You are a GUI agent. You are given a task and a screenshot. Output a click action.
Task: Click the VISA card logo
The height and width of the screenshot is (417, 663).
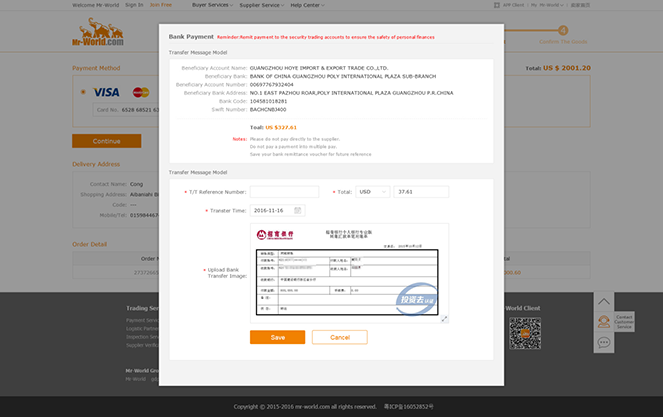tap(106, 92)
